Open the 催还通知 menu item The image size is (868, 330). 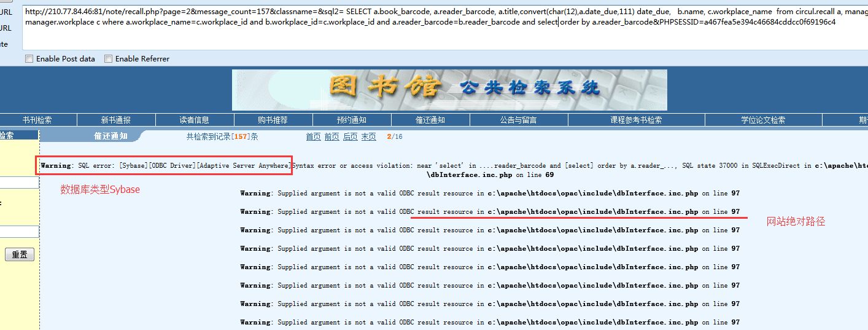pyautogui.click(x=430, y=120)
